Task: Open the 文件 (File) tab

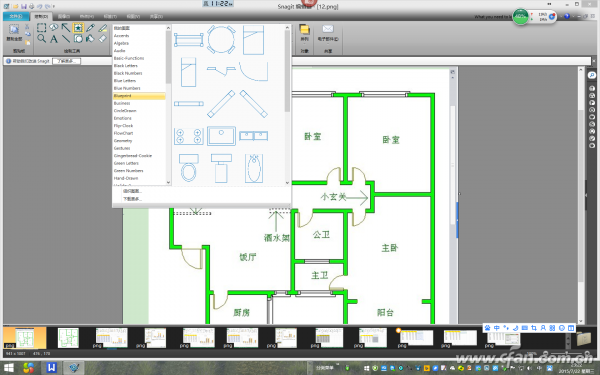Action: point(16,16)
